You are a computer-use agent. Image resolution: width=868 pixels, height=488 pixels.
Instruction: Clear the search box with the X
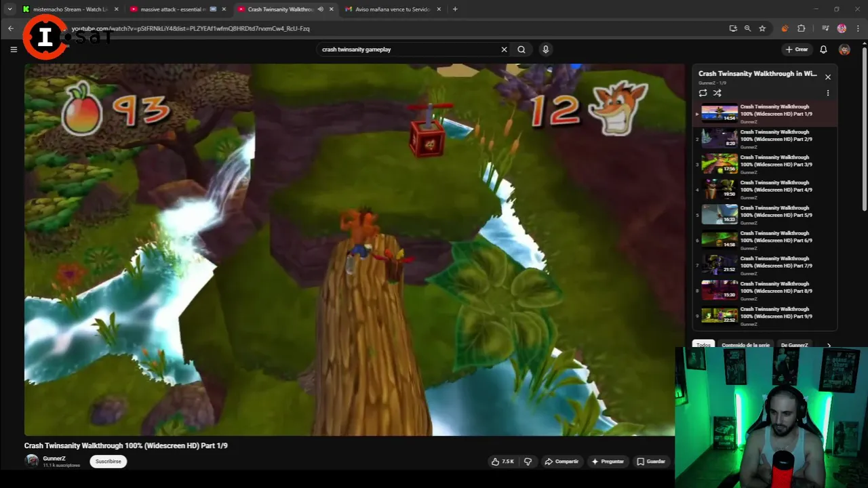point(504,49)
